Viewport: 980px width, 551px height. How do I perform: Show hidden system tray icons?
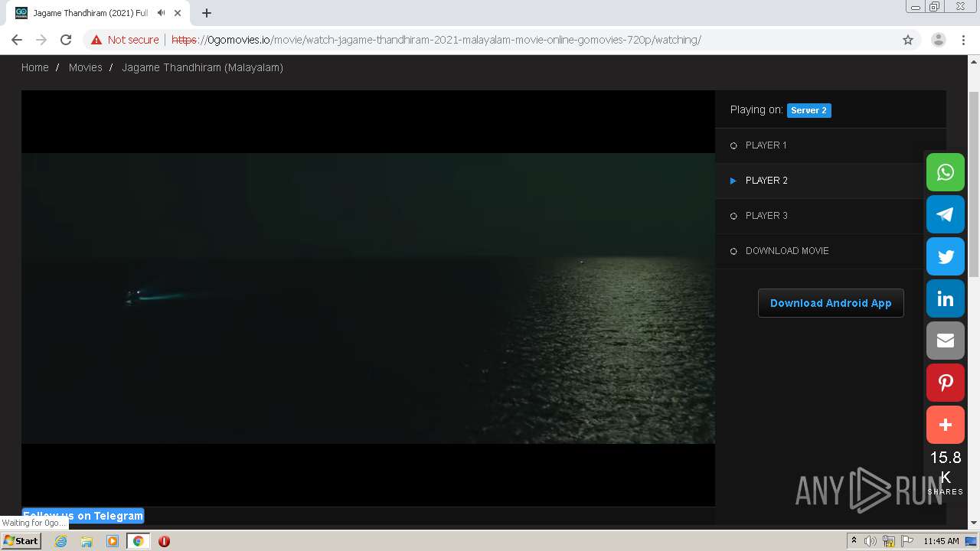coord(854,541)
